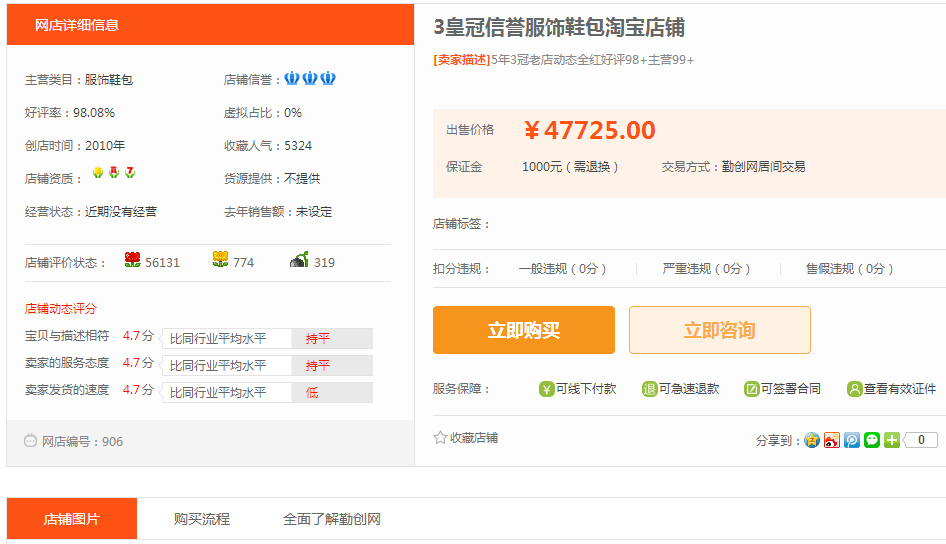Click the 查看有效证件 certificate icon
946x544 pixels.
854,389
